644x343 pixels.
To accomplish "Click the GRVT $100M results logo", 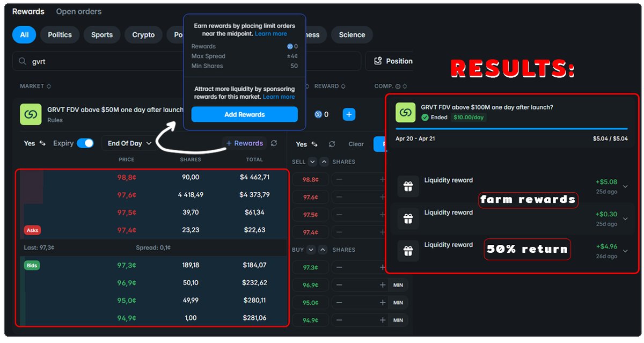I will pyautogui.click(x=406, y=112).
